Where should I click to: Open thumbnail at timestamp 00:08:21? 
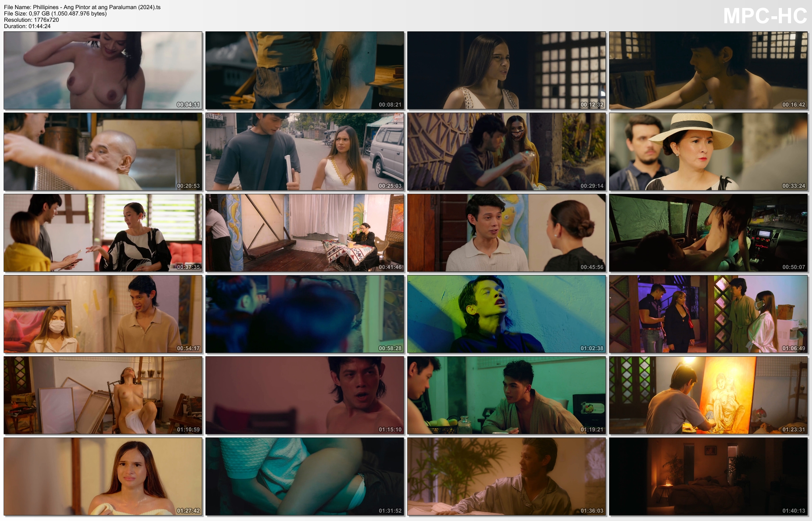[x=304, y=70]
